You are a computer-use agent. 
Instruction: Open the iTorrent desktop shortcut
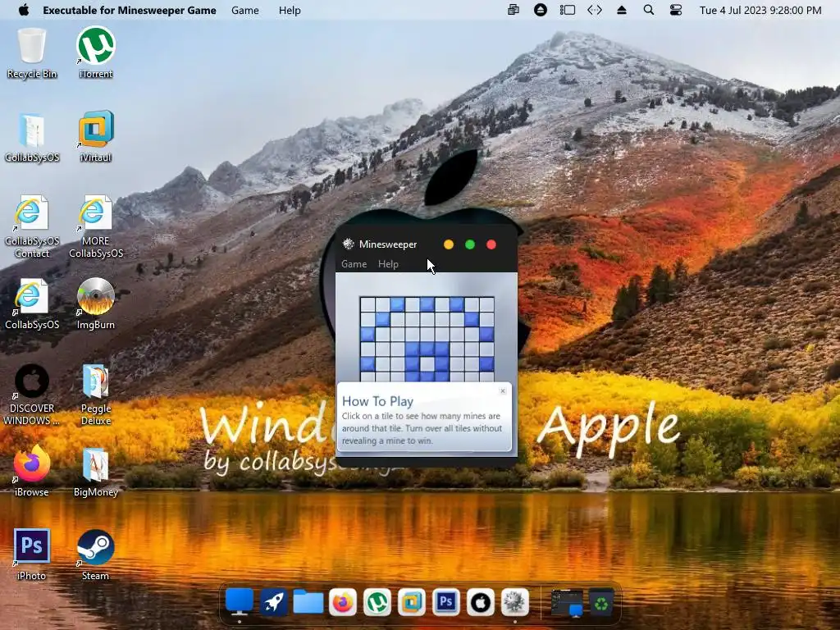[x=95, y=52]
